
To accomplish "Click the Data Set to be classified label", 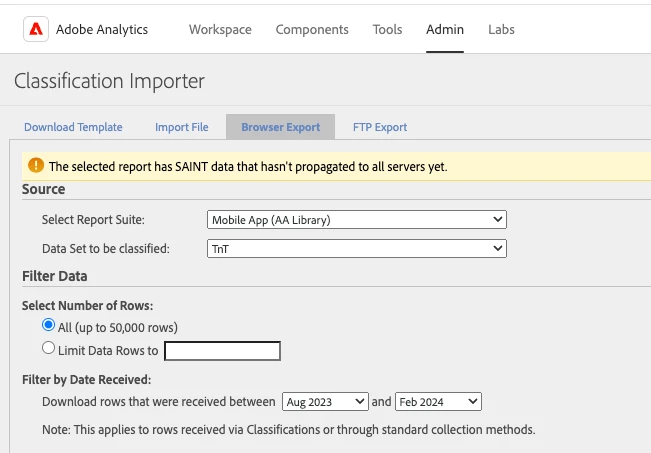I will pyautogui.click(x=105, y=249).
